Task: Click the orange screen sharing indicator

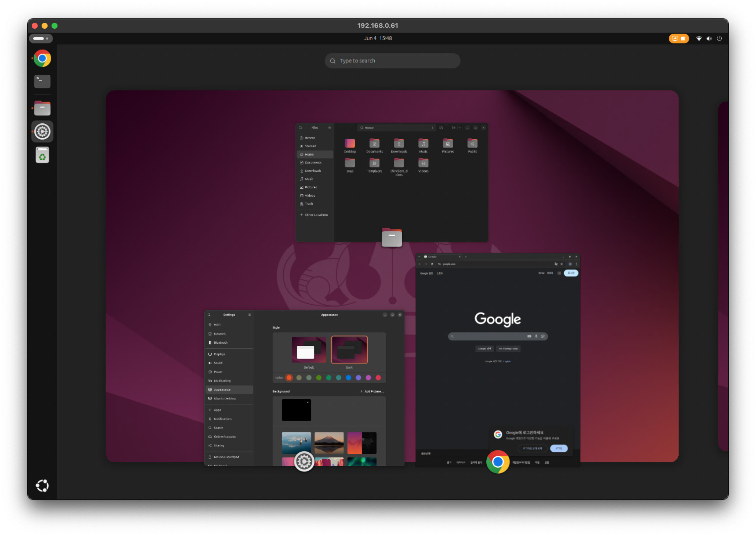Action: tap(679, 38)
